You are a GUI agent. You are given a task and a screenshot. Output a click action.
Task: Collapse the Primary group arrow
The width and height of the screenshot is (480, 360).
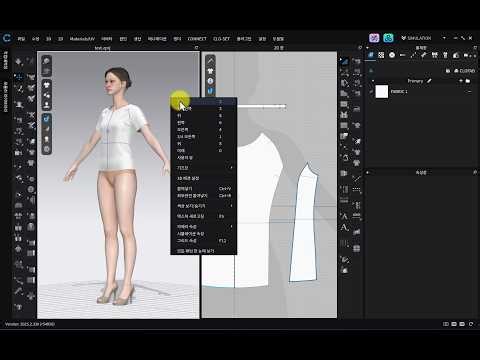click(373, 81)
